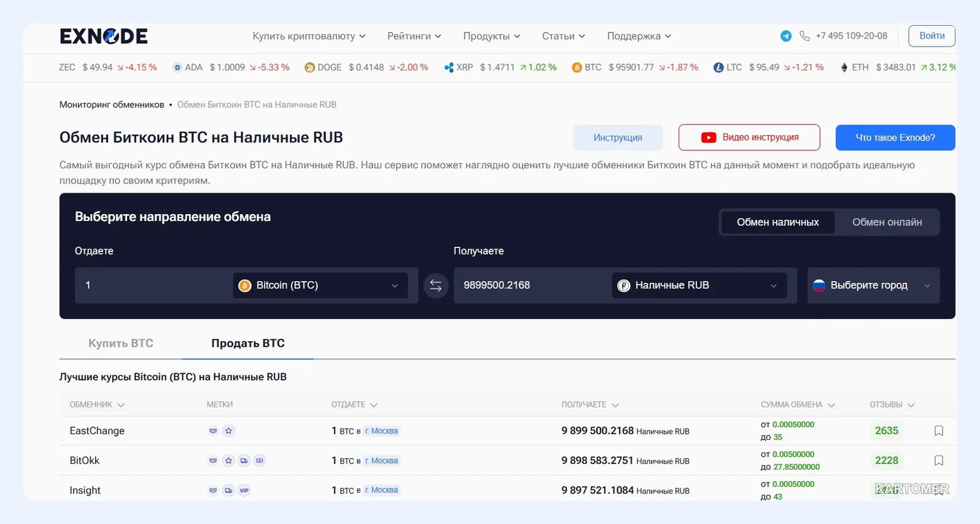Switch to Обмен онлайн mode
980x524 pixels.
pyautogui.click(x=887, y=222)
